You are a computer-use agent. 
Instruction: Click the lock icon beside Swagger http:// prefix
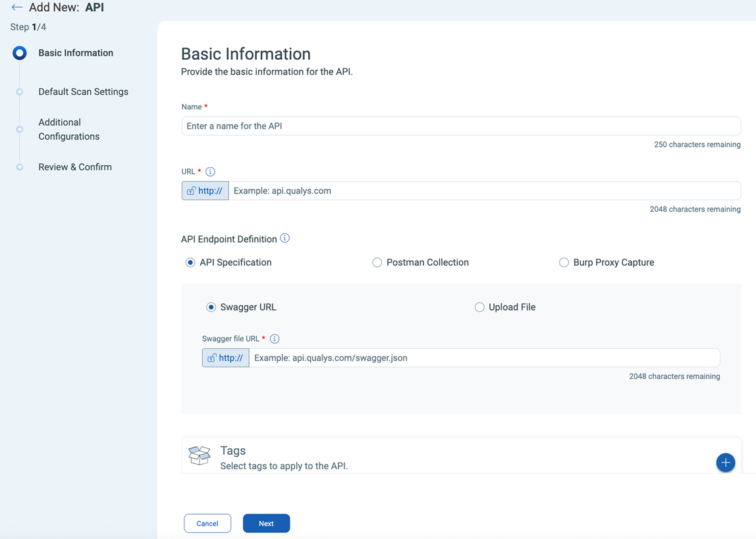click(x=212, y=357)
